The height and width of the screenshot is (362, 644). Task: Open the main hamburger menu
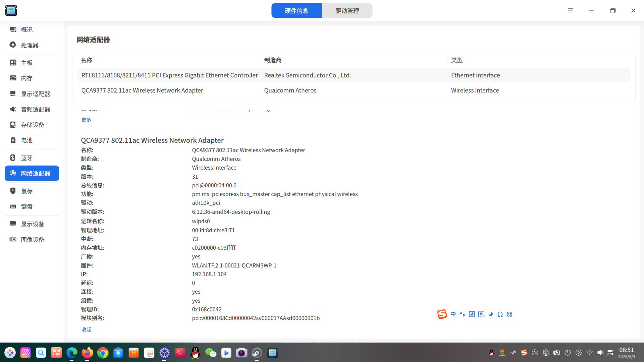(571, 11)
